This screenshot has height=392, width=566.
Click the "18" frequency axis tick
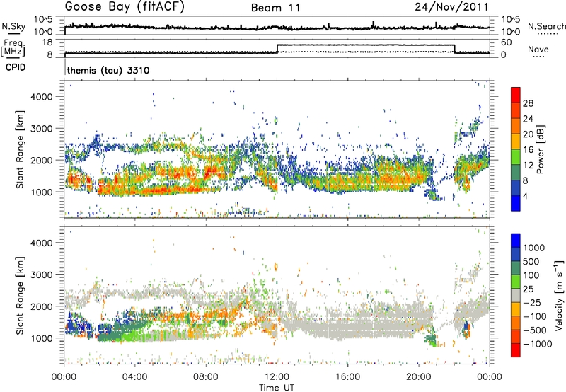(47, 42)
